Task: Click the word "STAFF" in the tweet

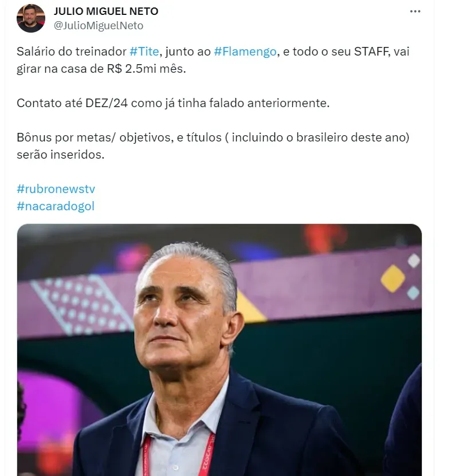Action: click(x=359, y=52)
